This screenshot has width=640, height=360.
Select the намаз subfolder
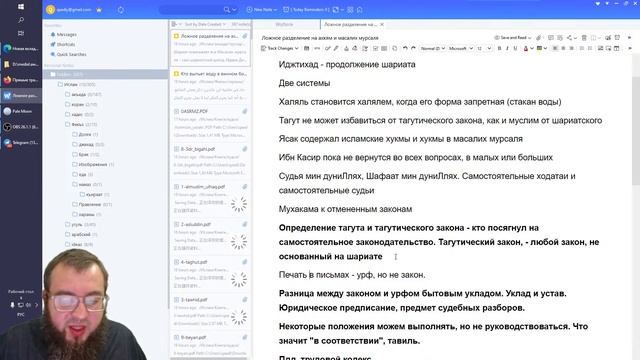[x=85, y=184]
